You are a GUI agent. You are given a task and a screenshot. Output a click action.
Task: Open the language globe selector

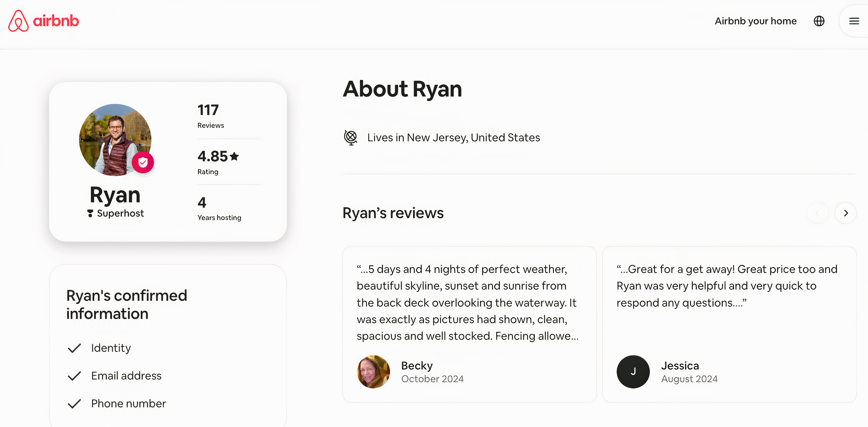tap(819, 21)
